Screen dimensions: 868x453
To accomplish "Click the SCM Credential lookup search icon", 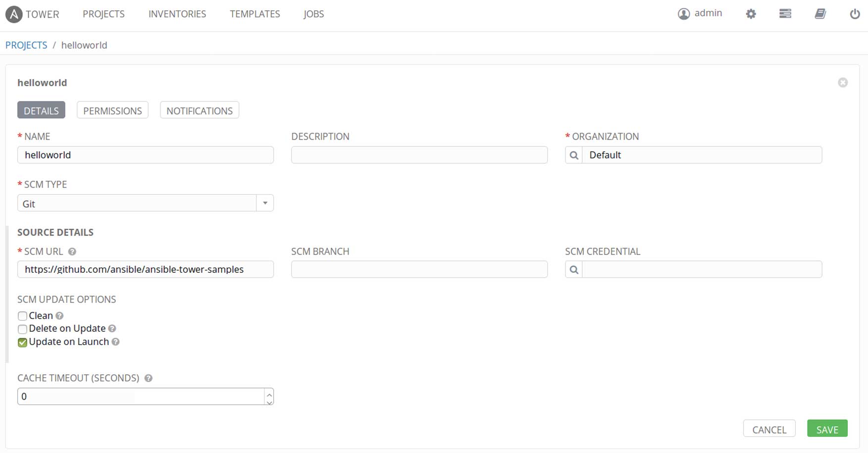I will click(x=574, y=270).
